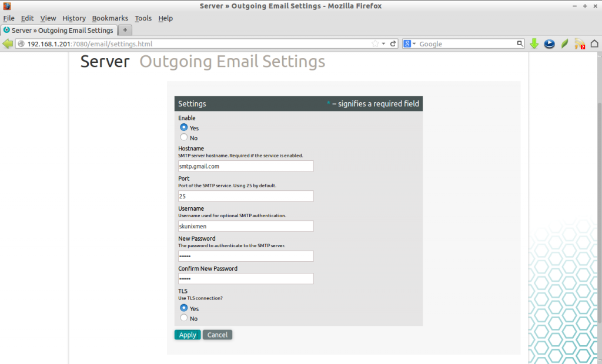Click the green leaf add-on icon
This screenshot has height=364, width=602.
(x=564, y=43)
